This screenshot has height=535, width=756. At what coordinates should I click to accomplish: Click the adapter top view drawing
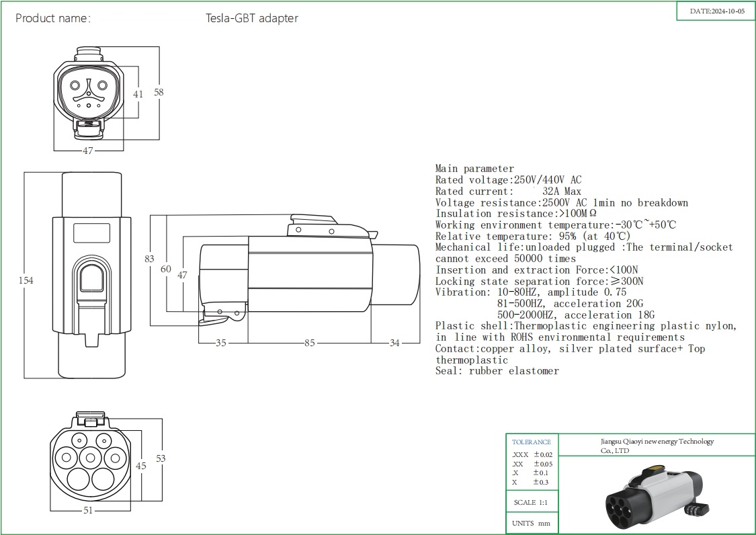coord(93,276)
